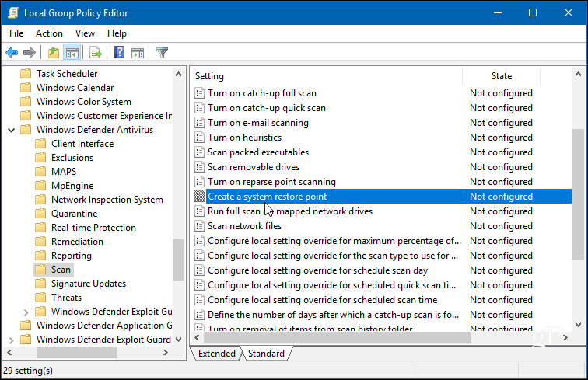Viewport: 588px width, 380px height.
Task: Click the Export List toolbar icon
Action: click(96, 53)
